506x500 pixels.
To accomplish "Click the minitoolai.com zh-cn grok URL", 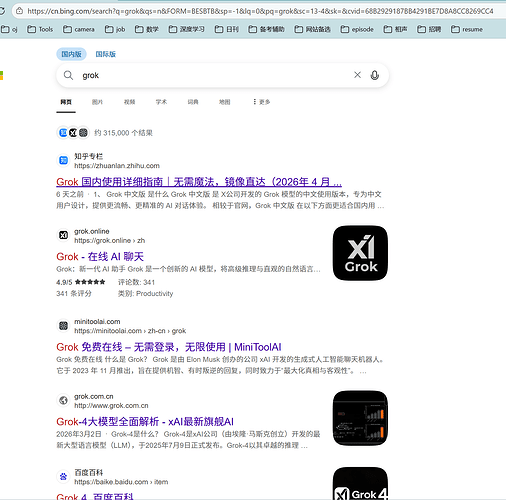I will click(130, 331).
